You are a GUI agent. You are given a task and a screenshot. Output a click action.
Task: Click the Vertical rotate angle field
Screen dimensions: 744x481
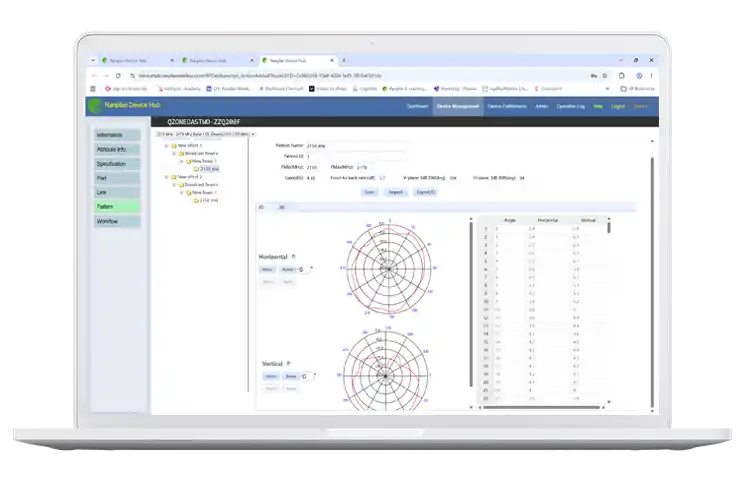[307, 376]
